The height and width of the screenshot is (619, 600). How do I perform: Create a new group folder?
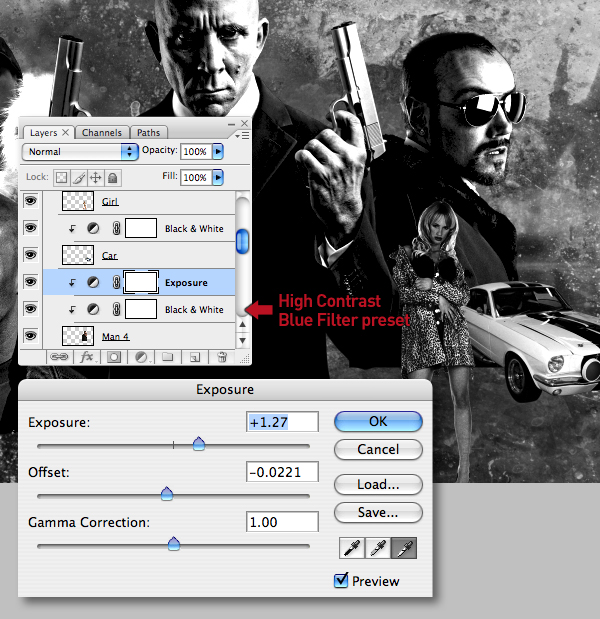[168, 357]
